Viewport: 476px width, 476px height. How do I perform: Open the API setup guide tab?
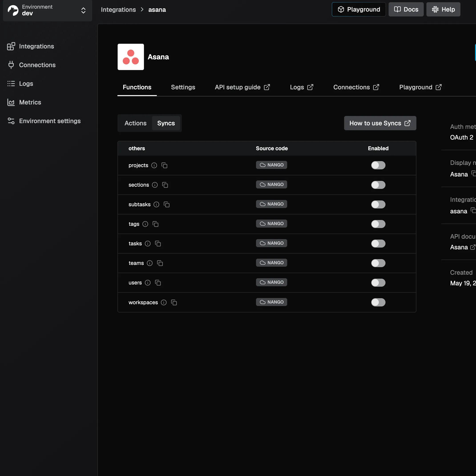click(x=242, y=87)
